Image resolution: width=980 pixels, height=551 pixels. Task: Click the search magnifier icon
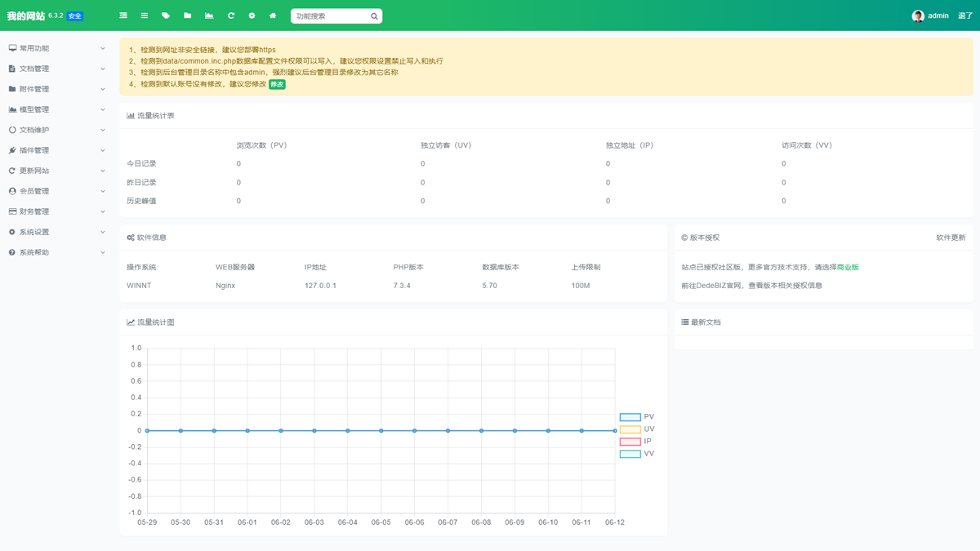click(374, 16)
